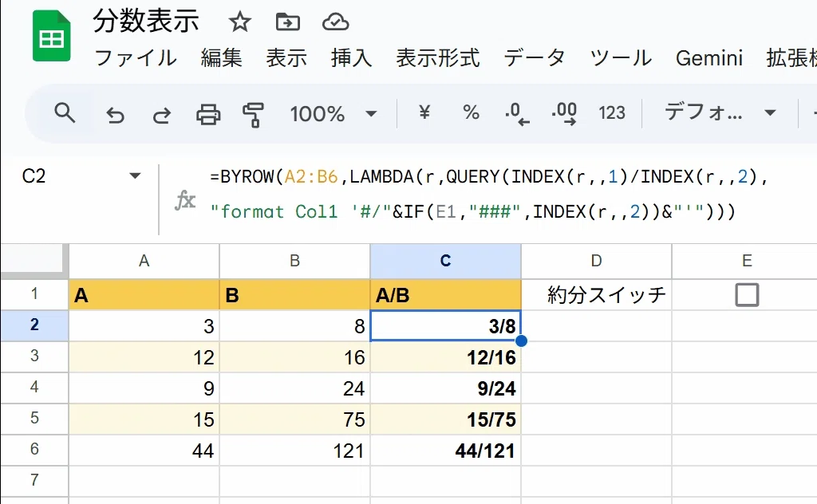817x504 pixels.
Task: Select column A header
Action: click(x=144, y=261)
